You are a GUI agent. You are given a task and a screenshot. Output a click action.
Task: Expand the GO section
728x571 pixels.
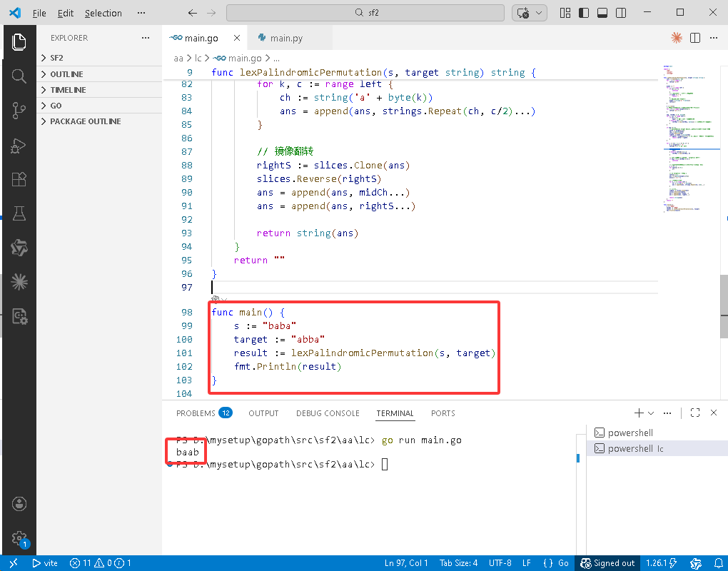(x=99, y=106)
